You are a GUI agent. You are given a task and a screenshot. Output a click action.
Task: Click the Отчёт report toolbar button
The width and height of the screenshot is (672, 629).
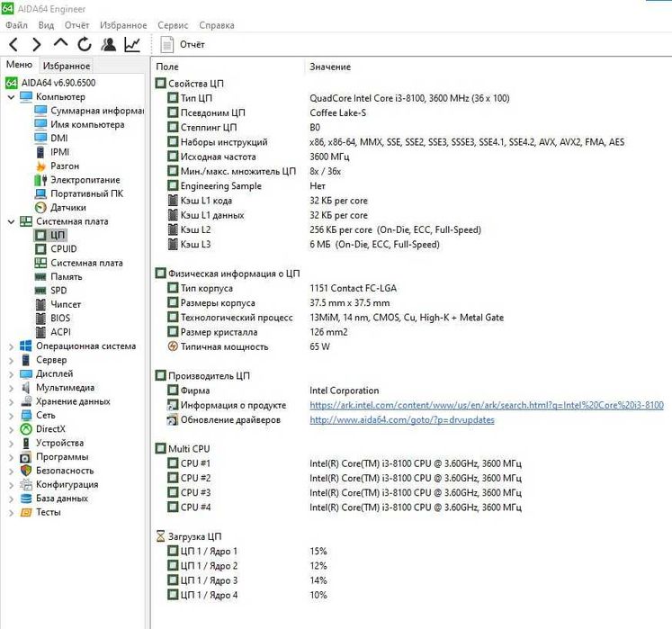click(182, 45)
